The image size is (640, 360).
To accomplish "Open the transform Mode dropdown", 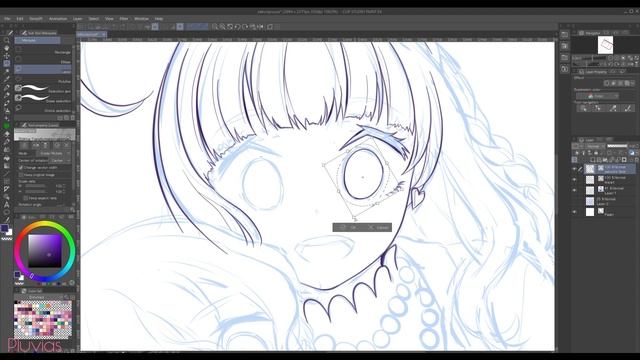I will click(54, 153).
